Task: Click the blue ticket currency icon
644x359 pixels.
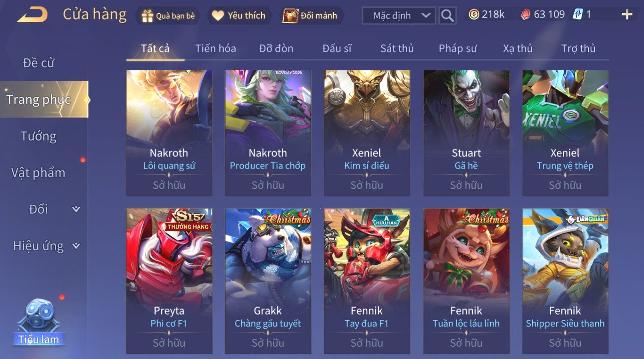Action: point(577,15)
